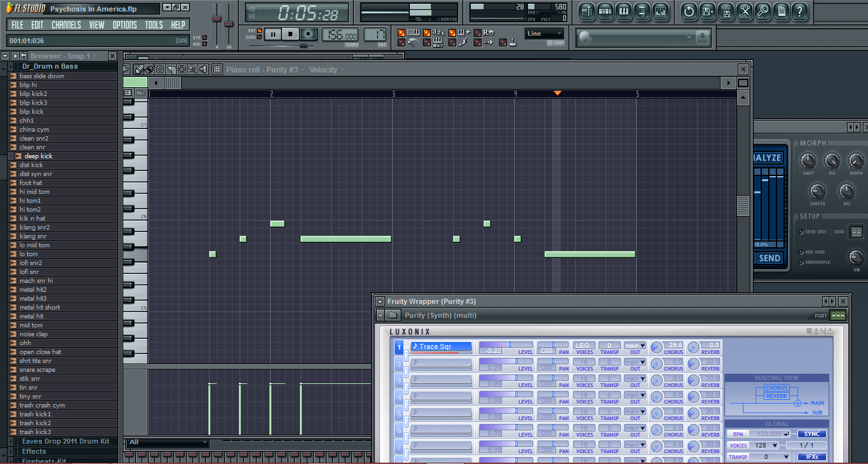Click the Undo history circular arrow icon
This screenshot has height=464, width=868.
(689, 11)
